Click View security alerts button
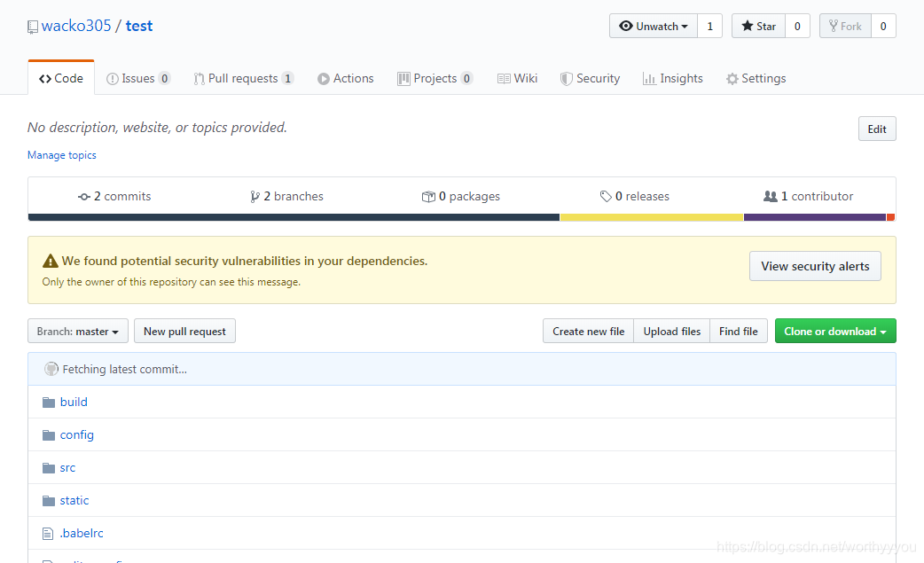924x563 pixels. pos(815,266)
